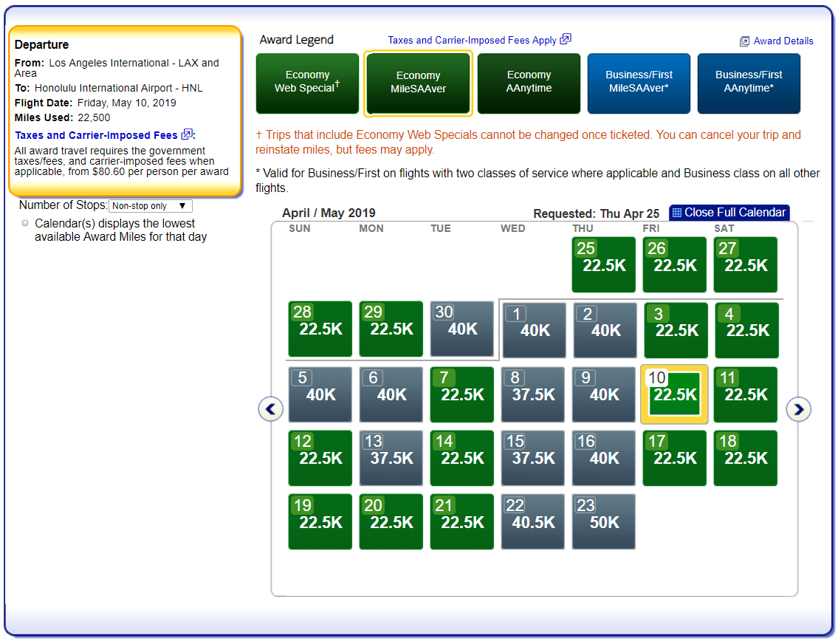Open Taxes and Carrier-Imposed Fees link in Departure box

[96, 135]
